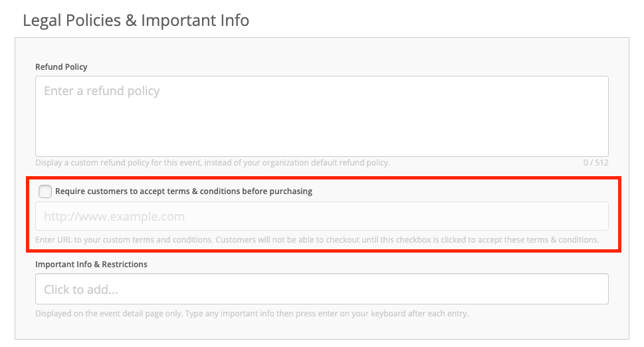The image size is (644, 347).
Task: Click the 'Displayed on the event detail page' hint
Action: click(x=252, y=314)
